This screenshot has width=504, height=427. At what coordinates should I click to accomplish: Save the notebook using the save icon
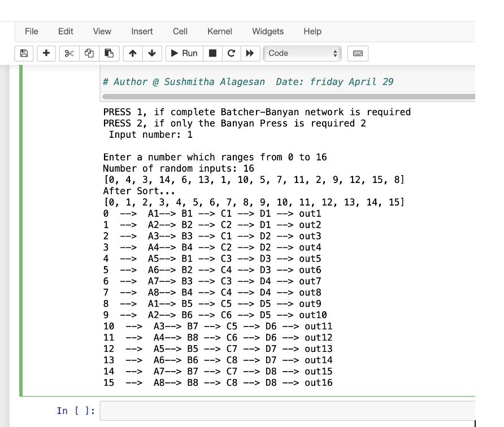pos(23,53)
